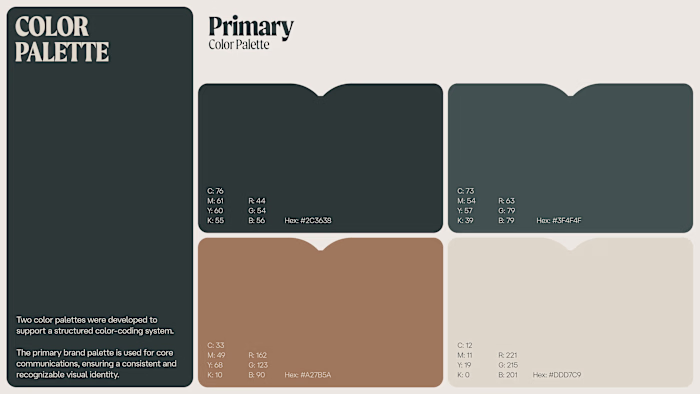Click the 'R: 63' red value
The width and height of the screenshot is (700, 394).
(x=507, y=201)
